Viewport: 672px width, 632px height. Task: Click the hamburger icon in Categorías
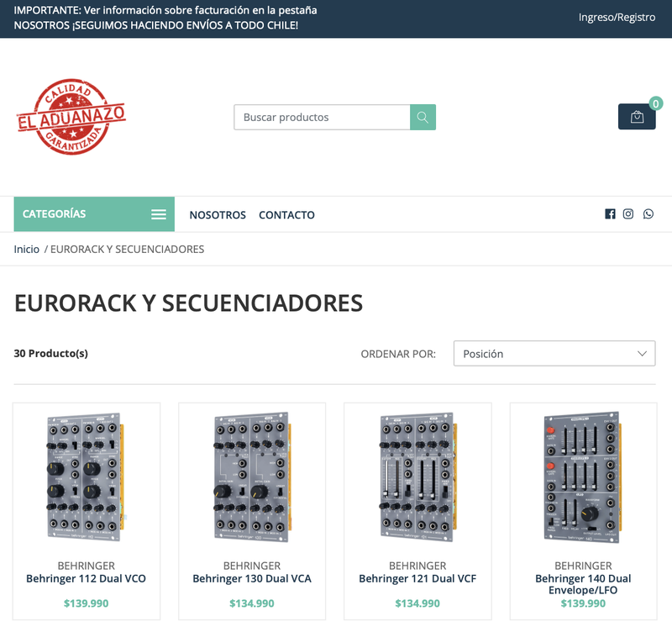159,214
